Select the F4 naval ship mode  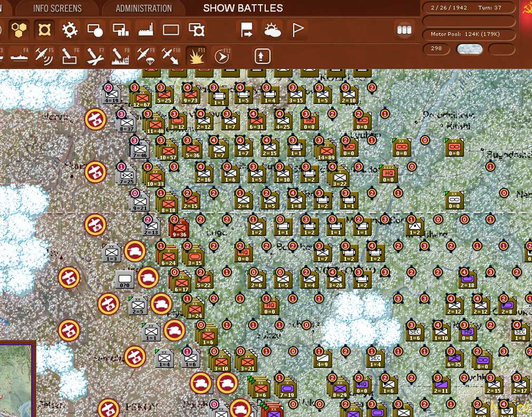pos(20,56)
